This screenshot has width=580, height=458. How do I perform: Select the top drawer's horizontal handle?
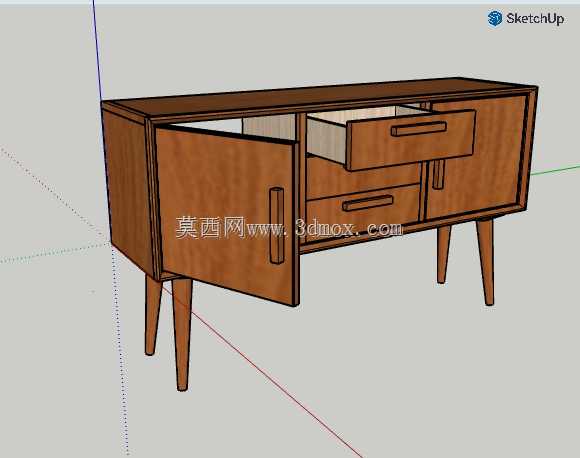(x=419, y=129)
